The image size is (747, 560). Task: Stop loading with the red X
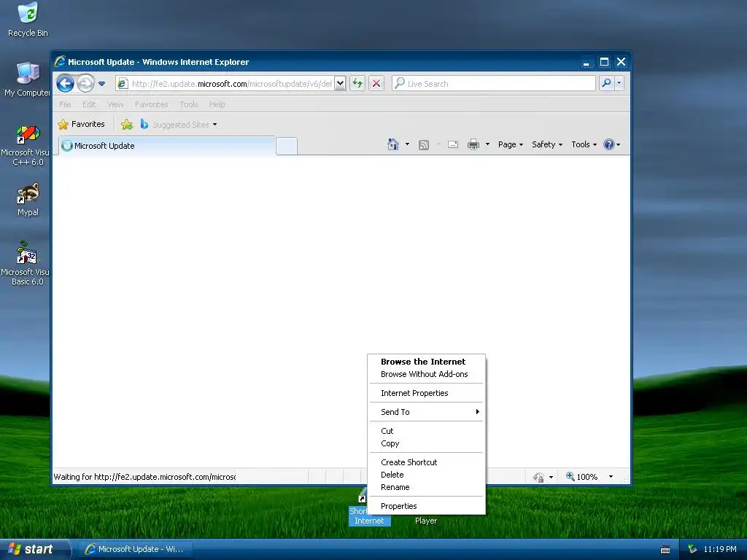click(x=376, y=84)
